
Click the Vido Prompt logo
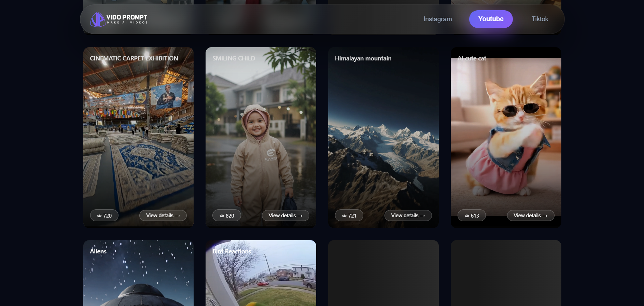pyautogui.click(x=119, y=19)
